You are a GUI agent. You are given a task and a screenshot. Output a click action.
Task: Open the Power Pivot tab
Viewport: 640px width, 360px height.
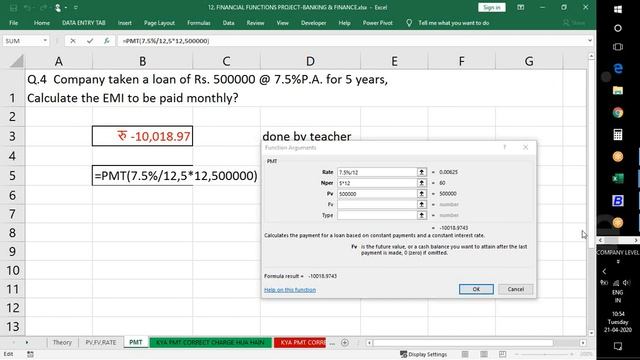[378, 23]
